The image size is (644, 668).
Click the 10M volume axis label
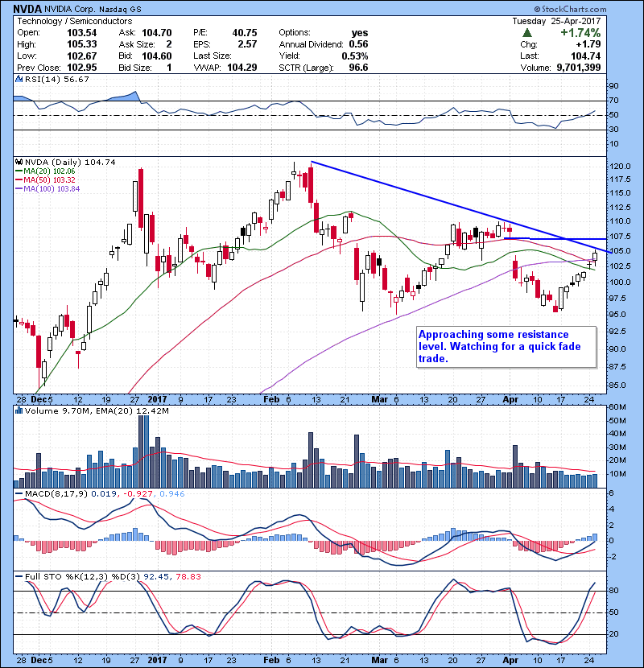(x=618, y=474)
